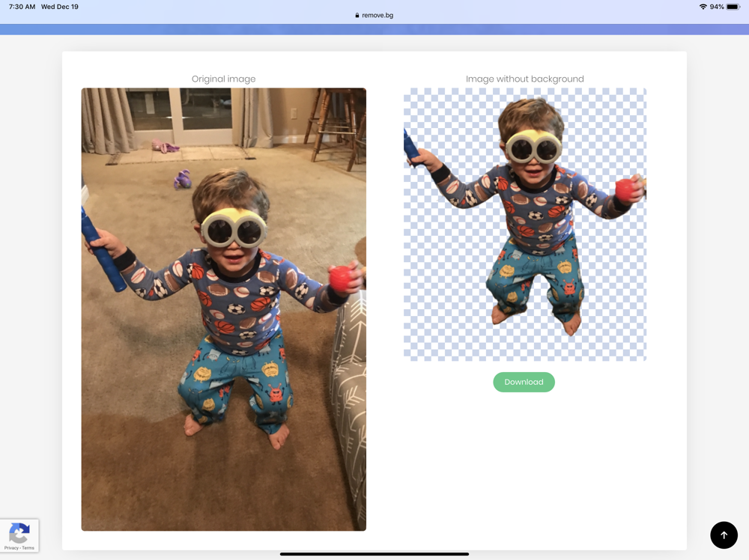
Task: Tap the 94% battery percentage
Action: point(717,7)
